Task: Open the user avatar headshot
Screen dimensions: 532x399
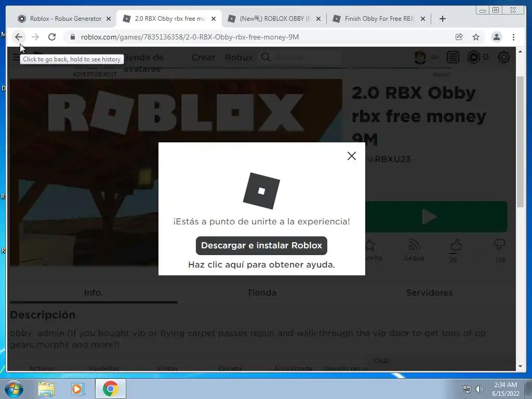Action: coord(420,57)
